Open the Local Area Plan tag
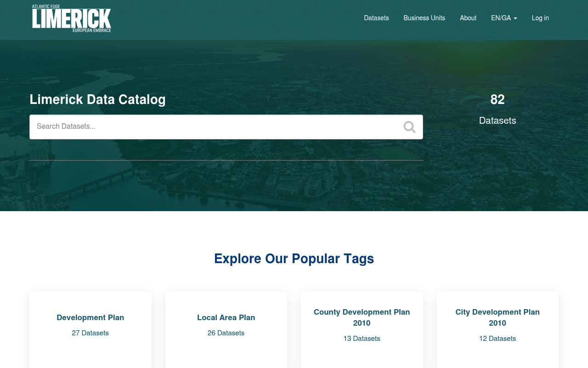 tap(226, 317)
